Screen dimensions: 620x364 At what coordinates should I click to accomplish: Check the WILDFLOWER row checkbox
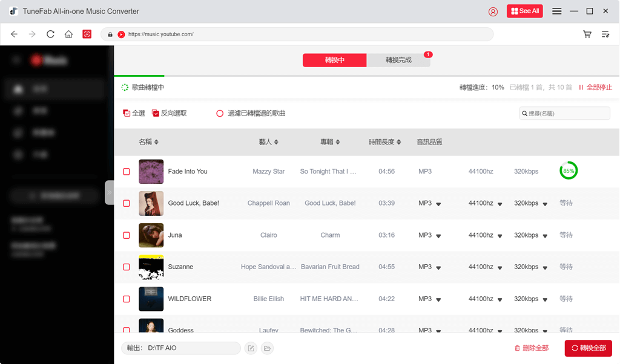(127, 299)
